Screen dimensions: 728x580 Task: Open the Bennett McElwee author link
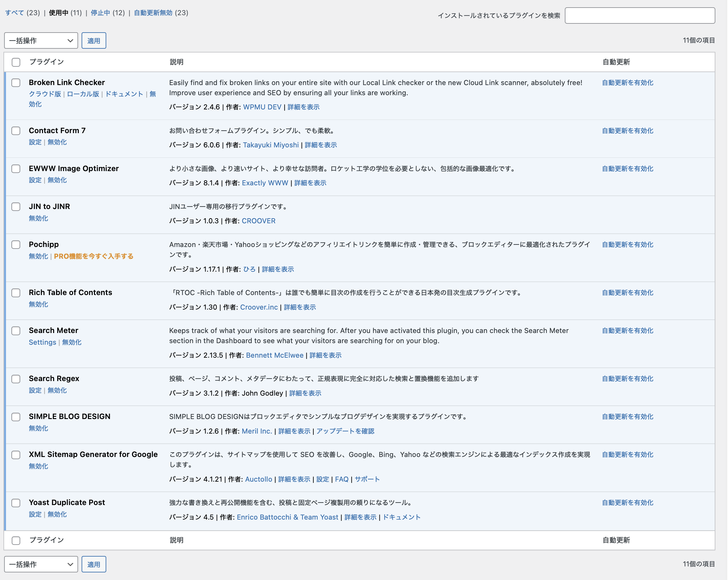coord(275,355)
